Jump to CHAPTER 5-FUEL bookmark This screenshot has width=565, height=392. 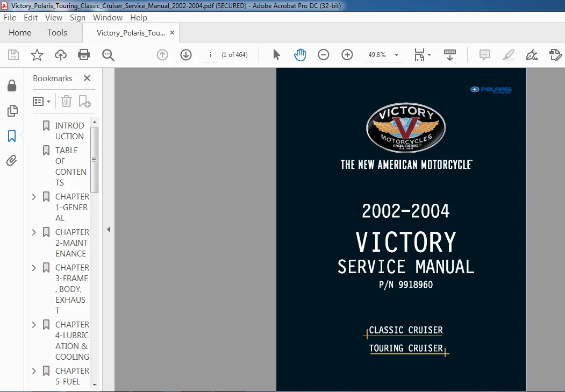(72, 376)
